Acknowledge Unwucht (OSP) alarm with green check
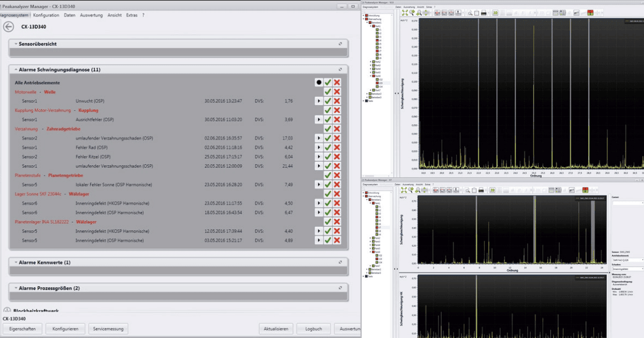 point(327,101)
